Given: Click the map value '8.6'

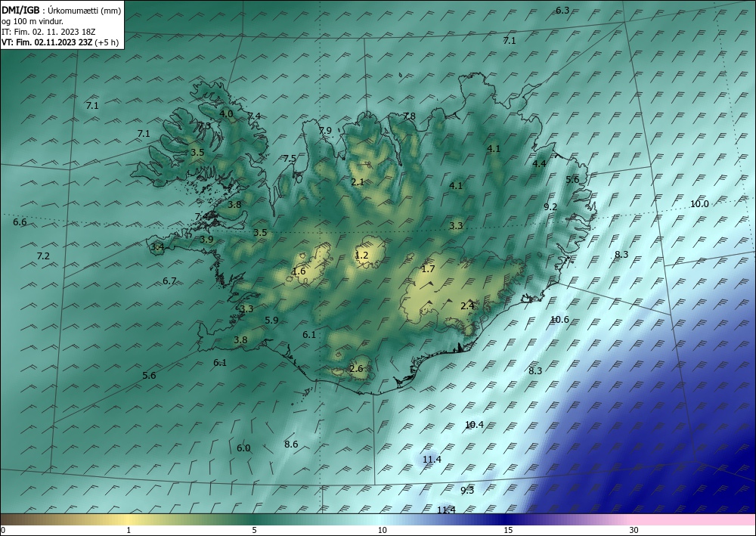Looking at the screenshot, I should 291,444.
